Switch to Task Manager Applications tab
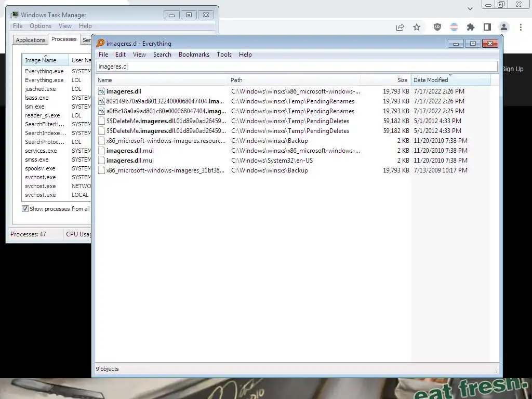532x399 pixels. tap(31, 40)
